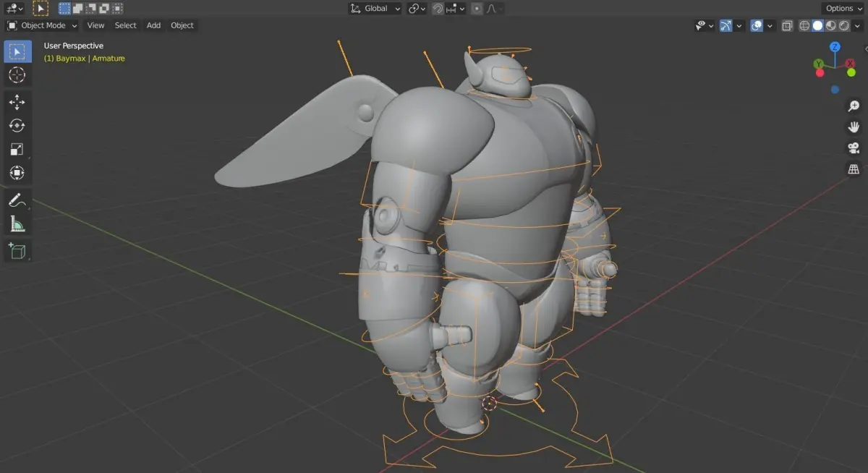Image resolution: width=868 pixels, height=473 pixels.
Task: Click the red X axis on navigation gizmo
Action: 851,64
